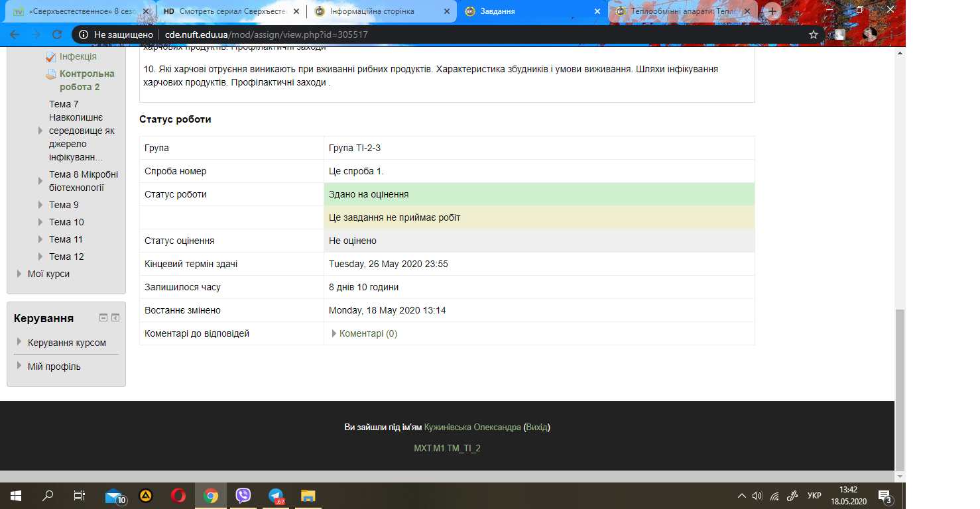Expand the Мої курси tree node
The image size is (980, 509).
[19, 274]
